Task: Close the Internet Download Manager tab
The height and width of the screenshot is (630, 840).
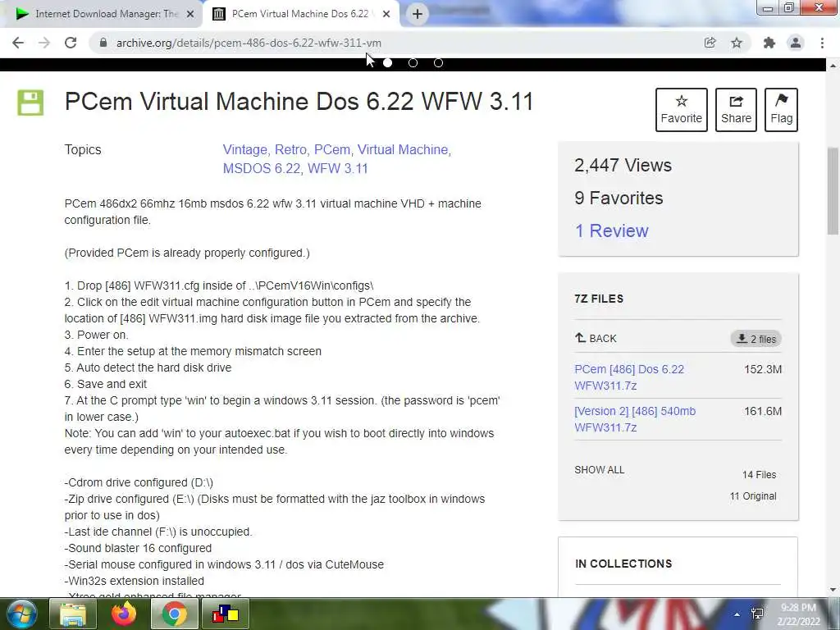Action: pos(189,15)
